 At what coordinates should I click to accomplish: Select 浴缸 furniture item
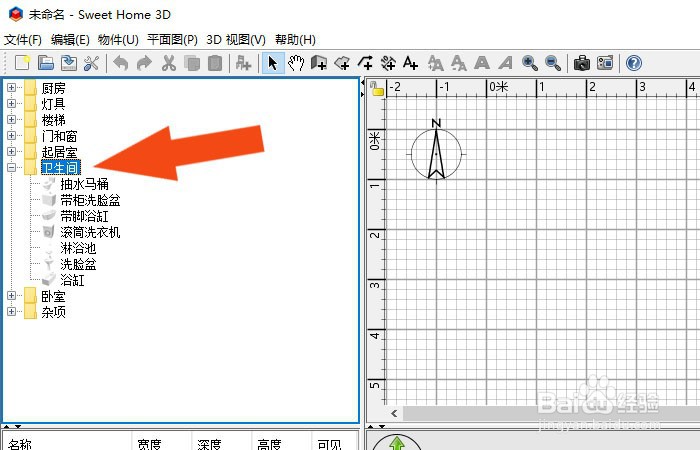pos(72,280)
